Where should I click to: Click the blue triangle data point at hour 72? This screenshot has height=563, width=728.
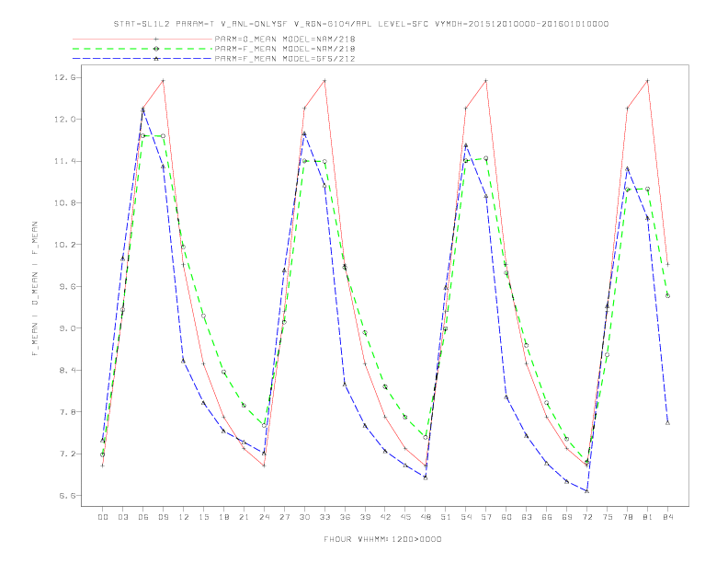click(586, 491)
